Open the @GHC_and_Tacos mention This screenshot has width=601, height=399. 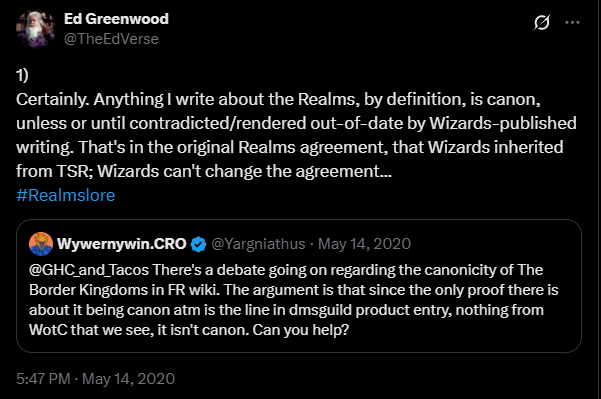click(x=89, y=270)
